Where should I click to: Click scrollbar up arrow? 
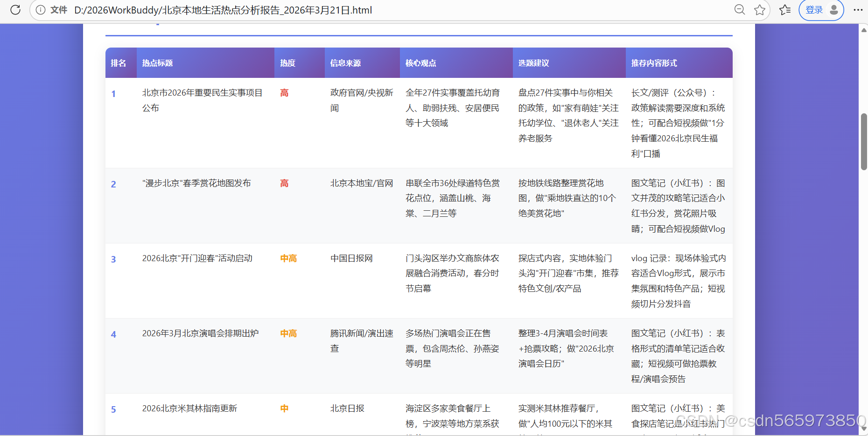click(x=864, y=30)
